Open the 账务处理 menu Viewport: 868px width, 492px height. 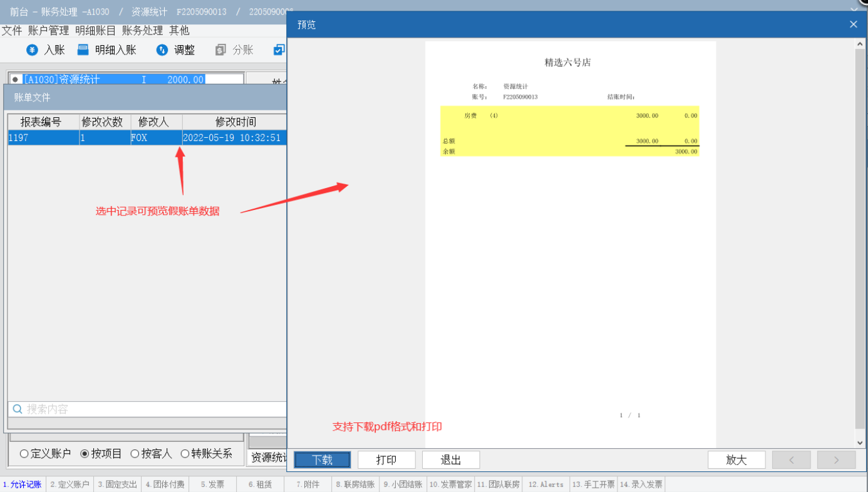(x=142, y=30)
